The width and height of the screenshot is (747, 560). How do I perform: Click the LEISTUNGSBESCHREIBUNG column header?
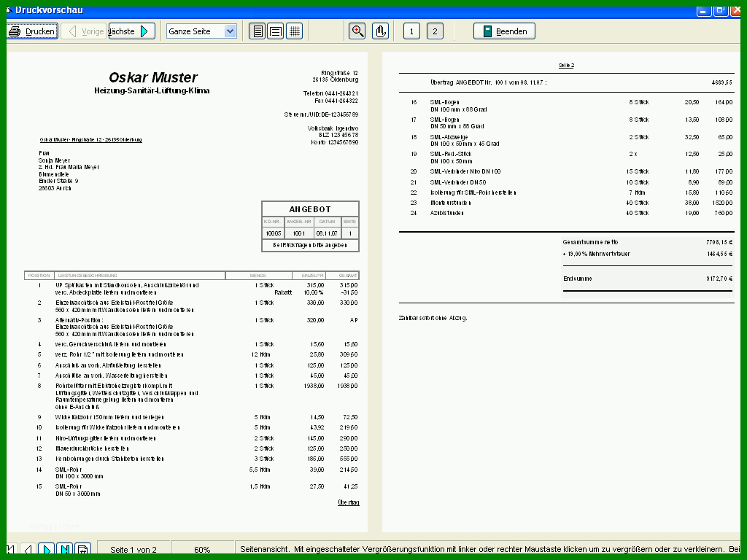139,275
